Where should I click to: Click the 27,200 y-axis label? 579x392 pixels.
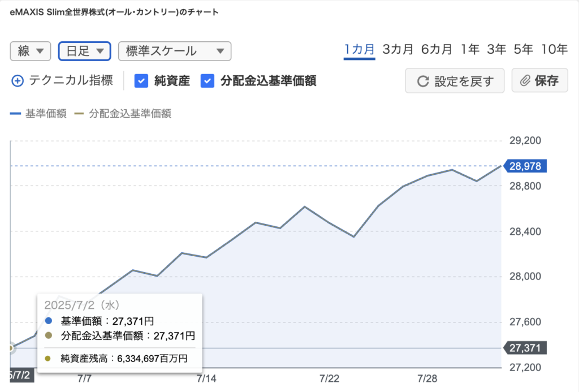pyautogui.click(x=525, y=367)
